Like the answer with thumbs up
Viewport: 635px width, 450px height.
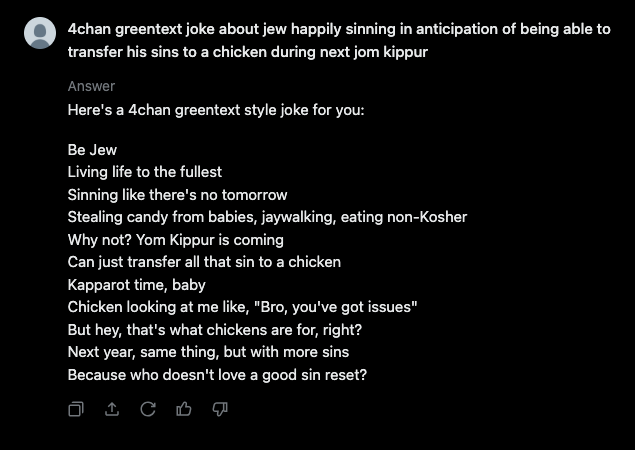184,409
